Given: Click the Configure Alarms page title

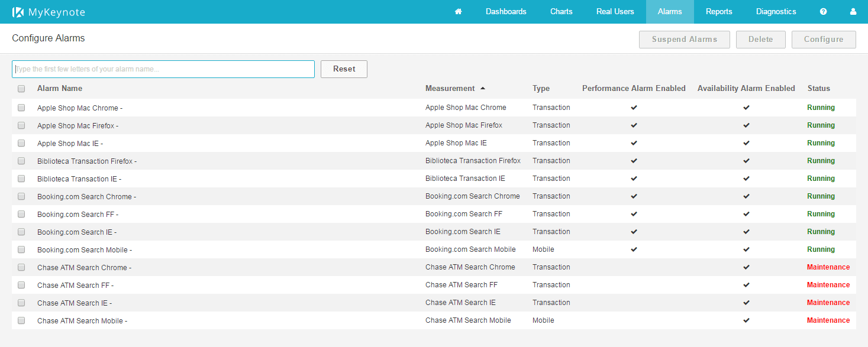Looking at the screenshot, I should (x=49, y=38).
